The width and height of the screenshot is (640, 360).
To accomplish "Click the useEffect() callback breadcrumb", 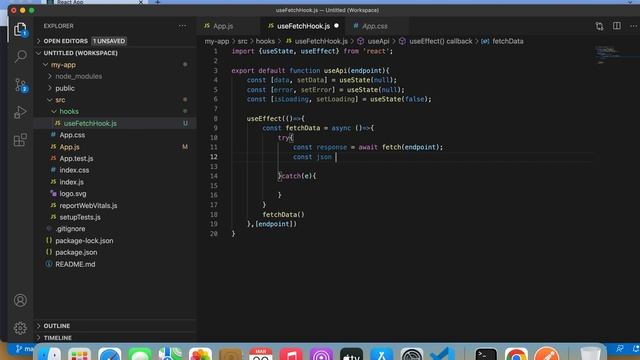I will 440,41.
